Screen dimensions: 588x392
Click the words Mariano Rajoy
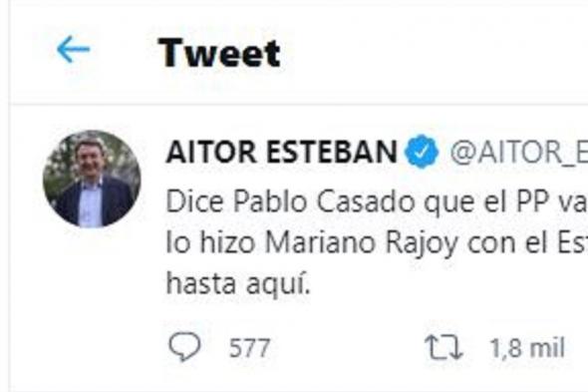pyautogui.click(x=362, y=243)
